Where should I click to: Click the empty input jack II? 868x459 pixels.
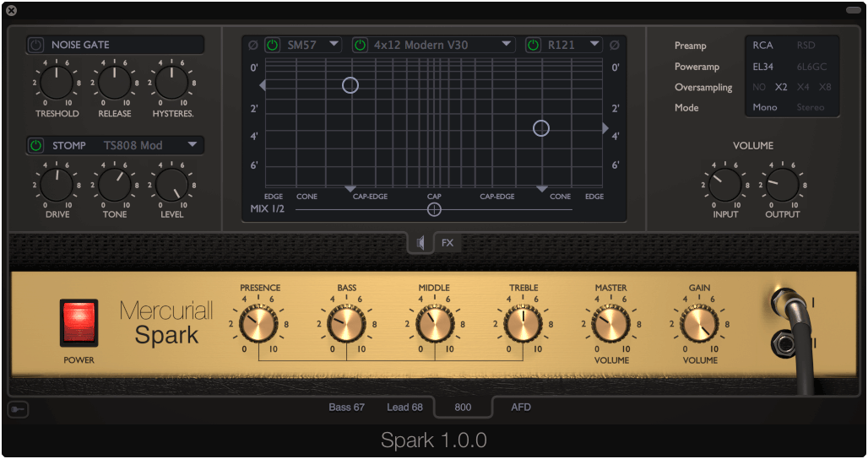click(x=784, y=344)
